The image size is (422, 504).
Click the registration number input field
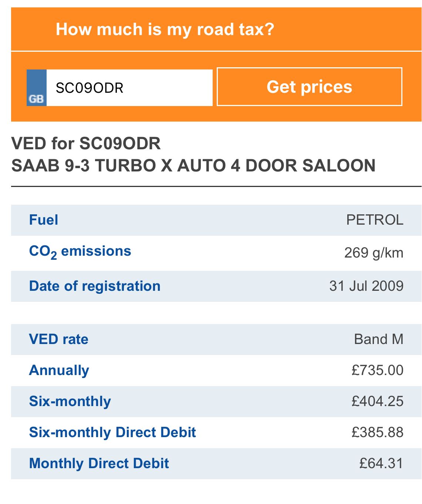pos(129,88)
